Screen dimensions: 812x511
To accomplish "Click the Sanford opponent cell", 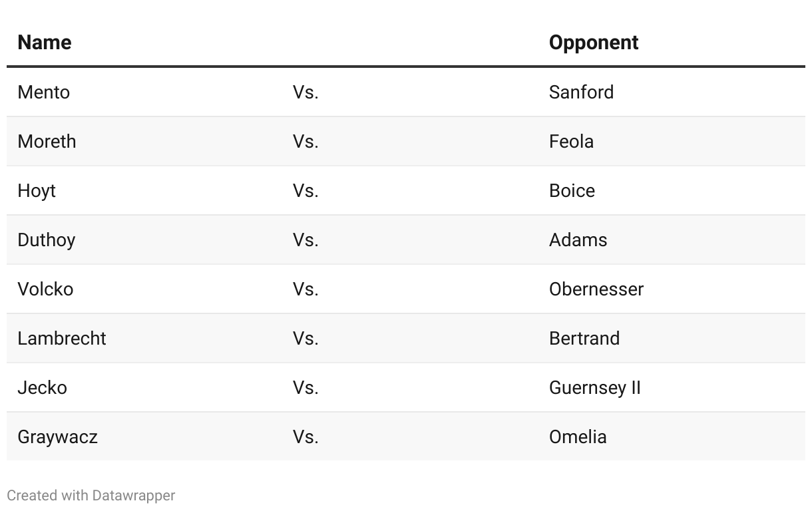I will 581,92.
